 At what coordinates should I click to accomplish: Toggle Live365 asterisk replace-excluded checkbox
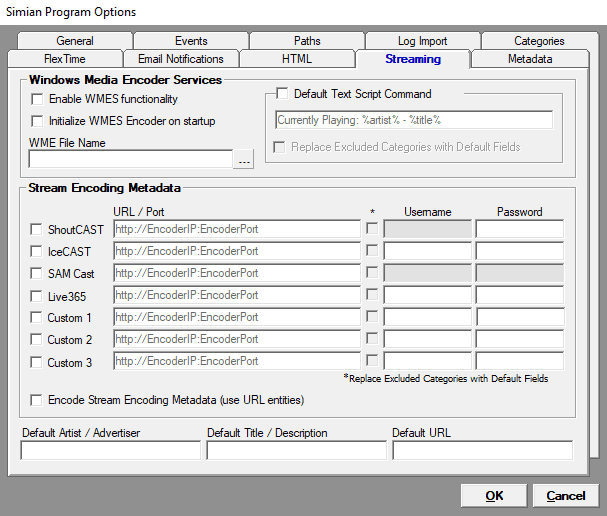[x=372, y=295]
